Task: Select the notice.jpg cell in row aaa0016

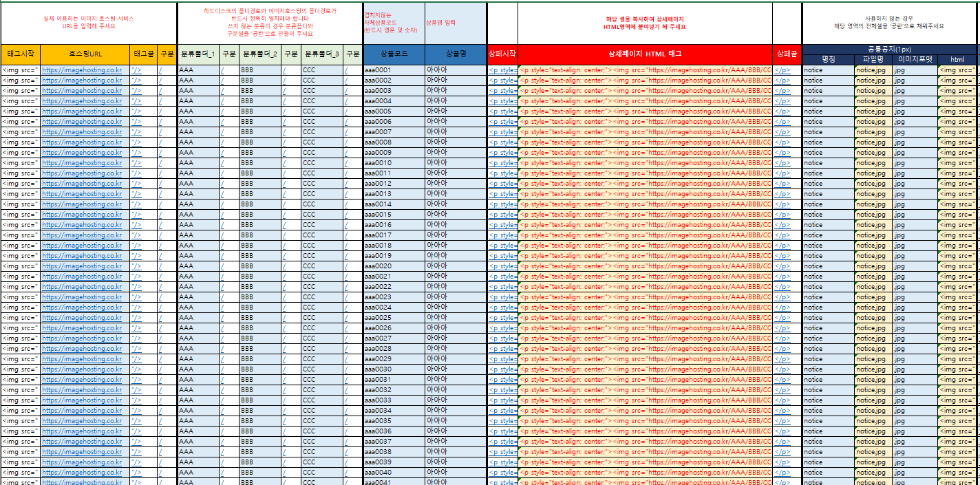Action: point(873,225)
